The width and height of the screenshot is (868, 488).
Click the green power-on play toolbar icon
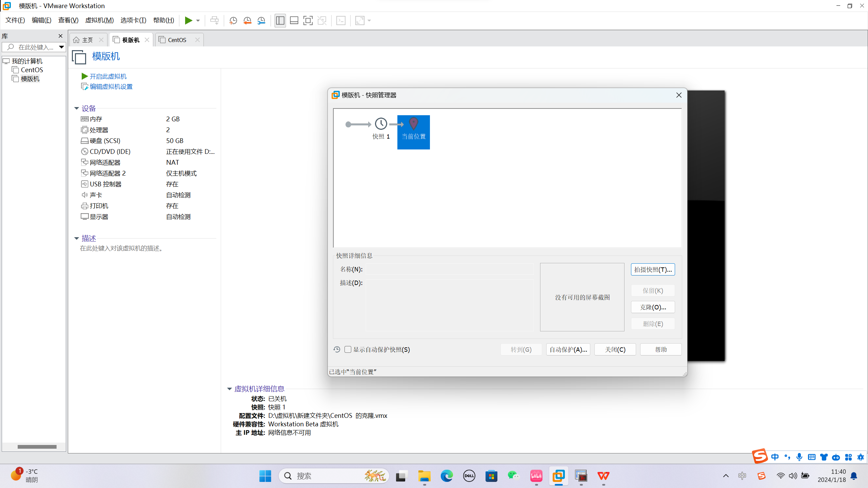coord(189,21)
